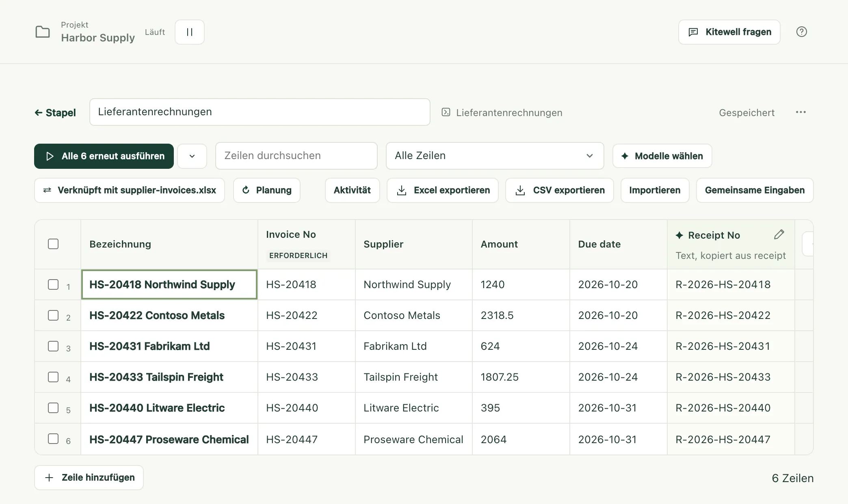Toggle the select-all checkbox in header
Screen dimensions: 848x504
tap(53, 244)
